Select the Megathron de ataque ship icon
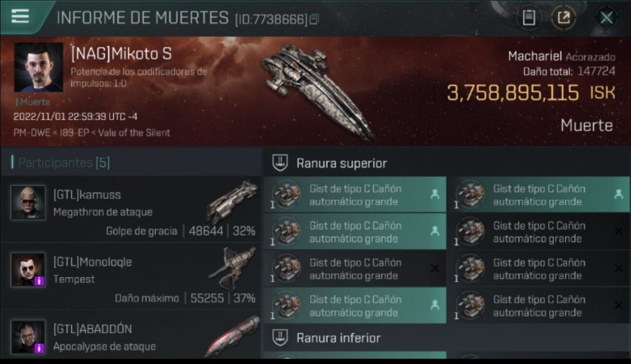Viewport: 631px width, 364px height. click(x=232, y=202)
